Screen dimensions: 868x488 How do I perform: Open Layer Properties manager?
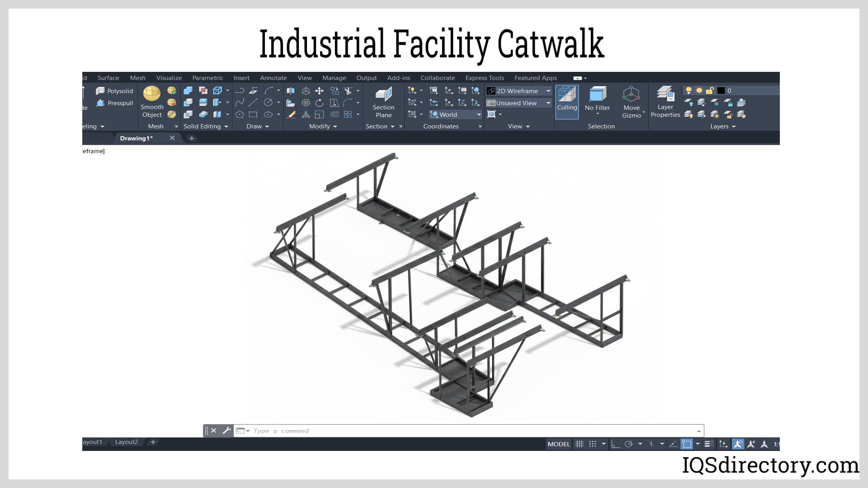(665, 102)
